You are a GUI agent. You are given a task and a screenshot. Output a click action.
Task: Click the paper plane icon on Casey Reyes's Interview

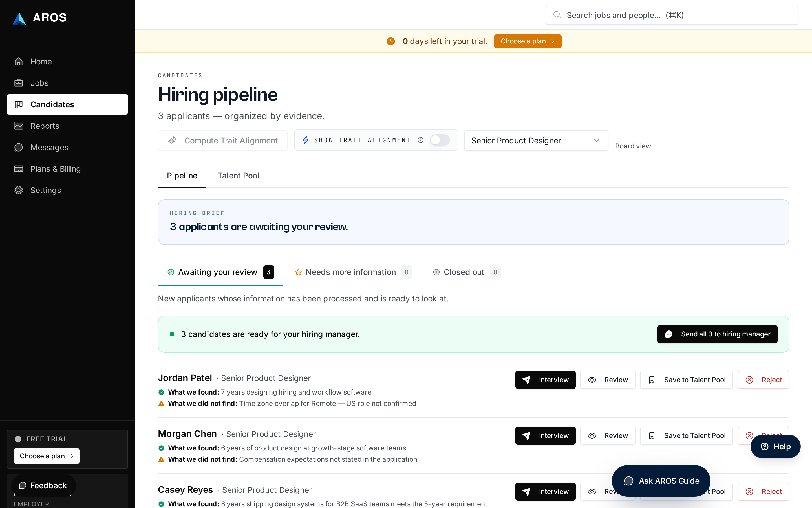click(x=526, y=492)
